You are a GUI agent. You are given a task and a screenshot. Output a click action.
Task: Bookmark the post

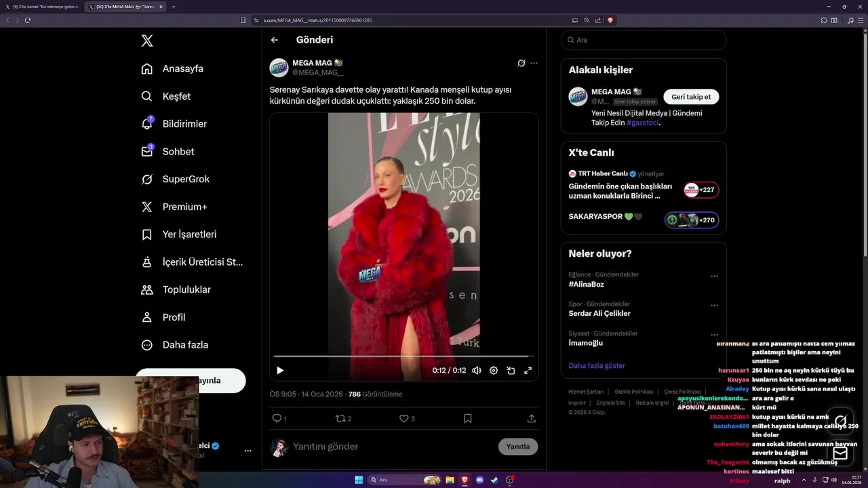468,418
